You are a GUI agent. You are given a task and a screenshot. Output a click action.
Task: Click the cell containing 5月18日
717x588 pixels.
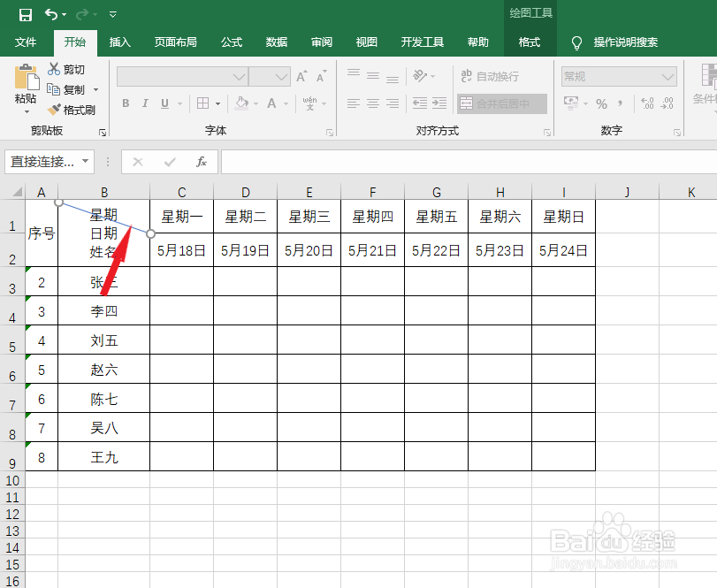pos(181,250)
